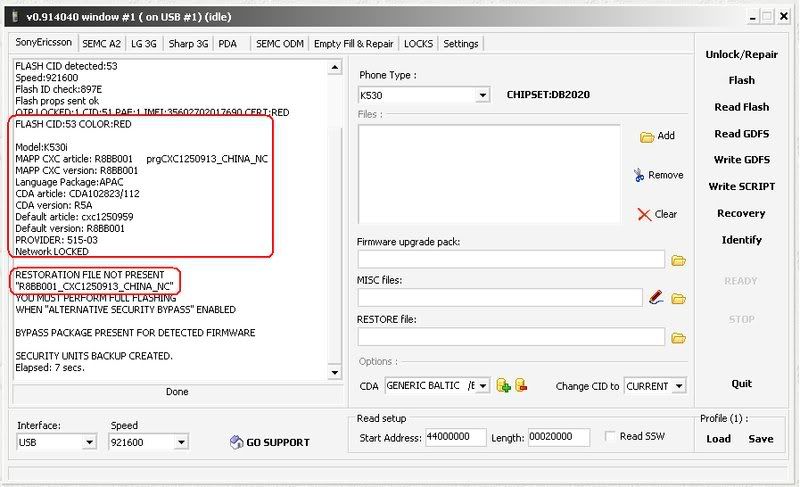The height and width of the screenshot is (487, 800).
Task: Click the MISC files eraser icon
Action: [656, 297]
